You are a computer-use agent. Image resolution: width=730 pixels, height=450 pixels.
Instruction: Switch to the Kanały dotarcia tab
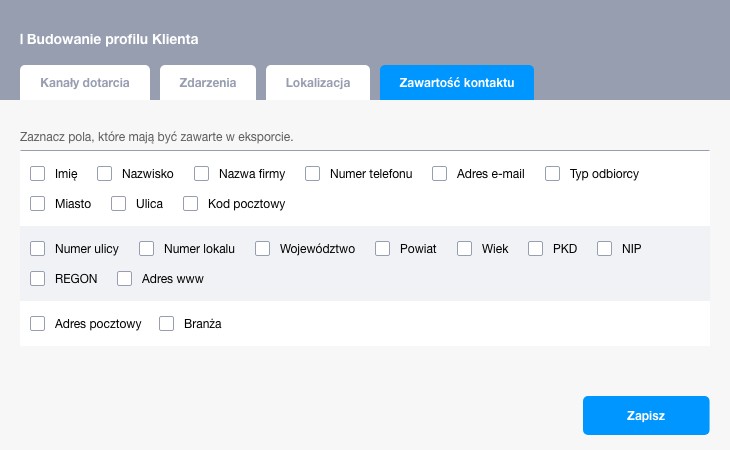(85, 82)
